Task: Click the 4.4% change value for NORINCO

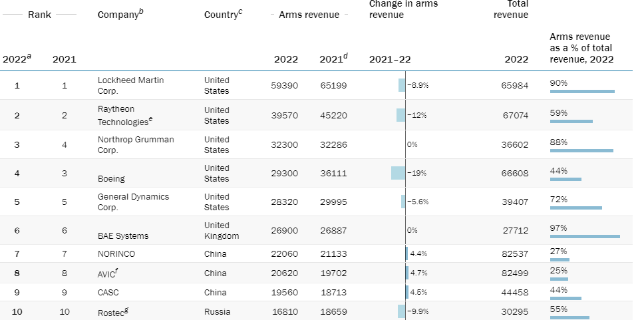Action: (418, 254)
